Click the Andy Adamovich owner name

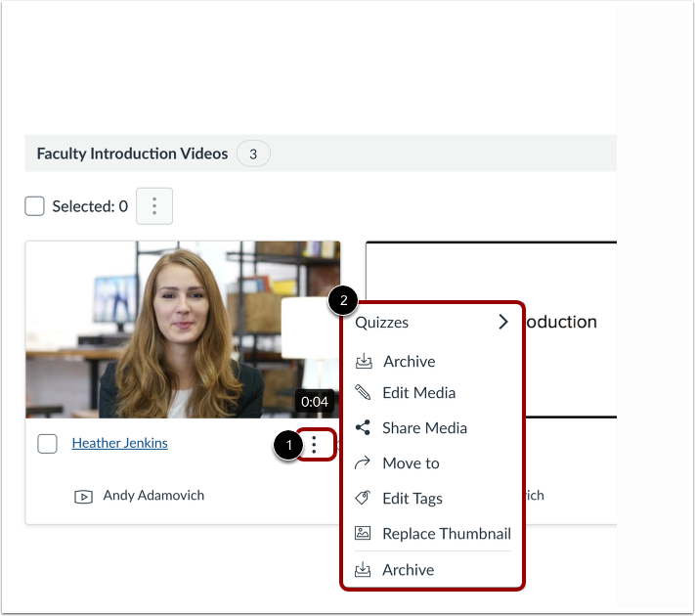[153, 496]
